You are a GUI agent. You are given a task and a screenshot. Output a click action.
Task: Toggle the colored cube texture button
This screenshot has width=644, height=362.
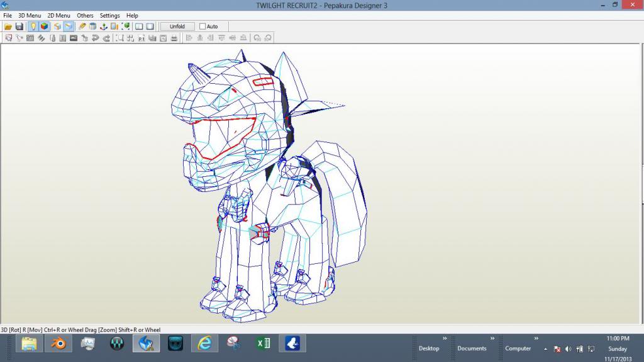tap(44, 26)
